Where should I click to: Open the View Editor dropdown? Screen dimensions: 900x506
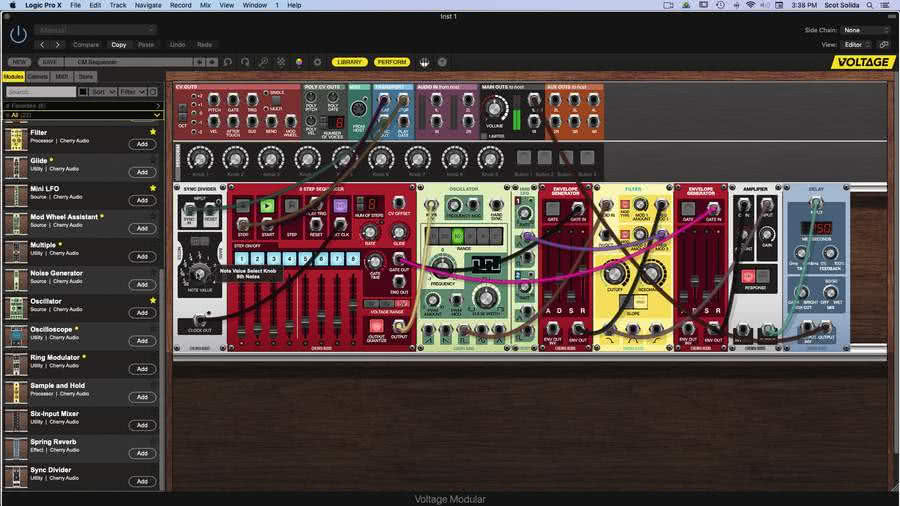point(857,45)
